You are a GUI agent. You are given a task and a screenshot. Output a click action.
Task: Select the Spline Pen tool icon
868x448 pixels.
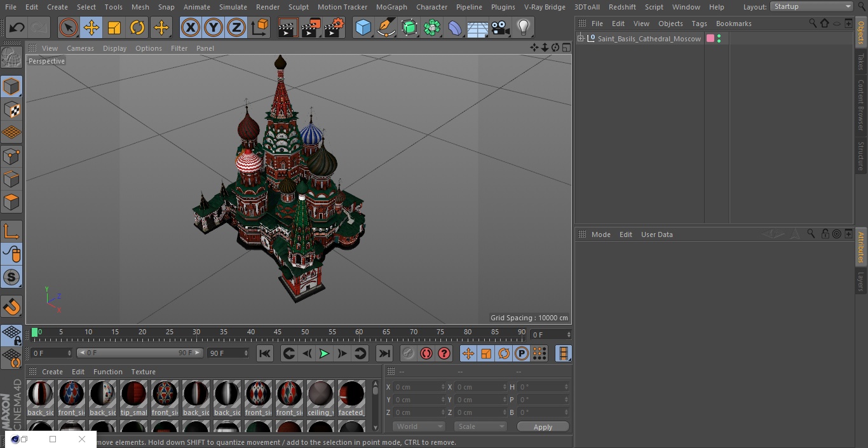click(386, 27)
